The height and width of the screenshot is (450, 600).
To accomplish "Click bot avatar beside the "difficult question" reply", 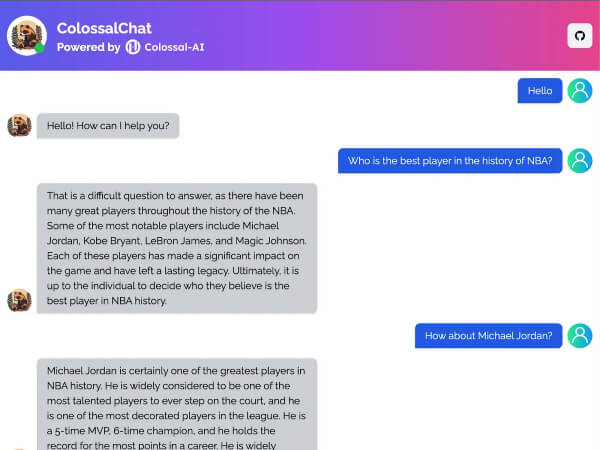I will coord(19,300).
